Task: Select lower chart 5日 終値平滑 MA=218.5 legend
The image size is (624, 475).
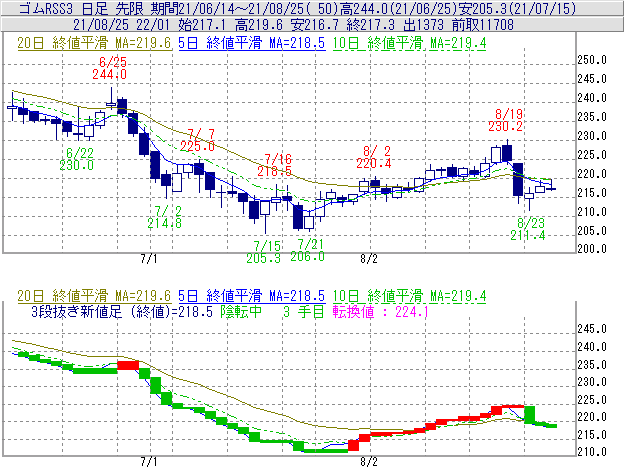Action: click(252, 296)
